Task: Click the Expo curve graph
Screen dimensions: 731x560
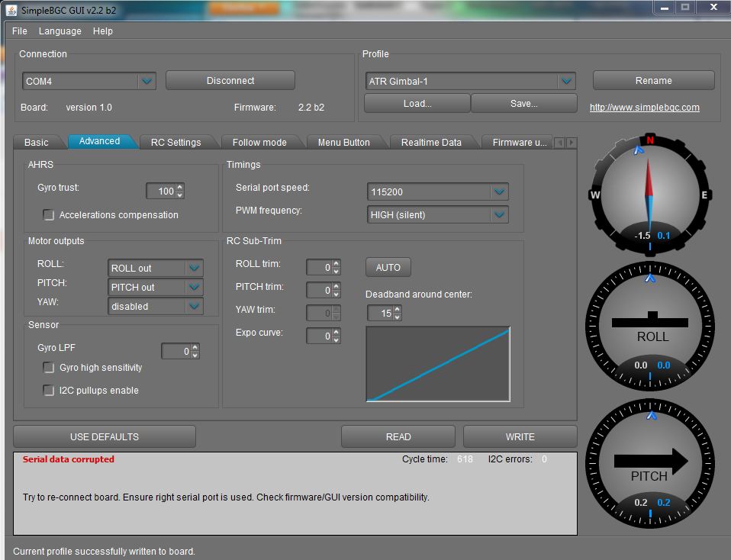Action: pos(438,364)
